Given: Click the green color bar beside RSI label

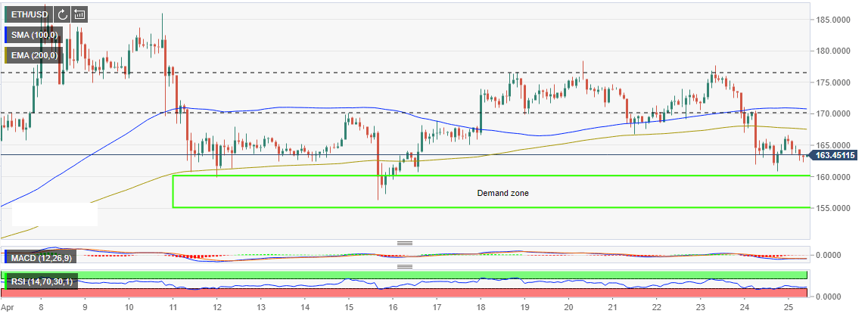Looking at the screenshot, I should (x=6, y=281).
